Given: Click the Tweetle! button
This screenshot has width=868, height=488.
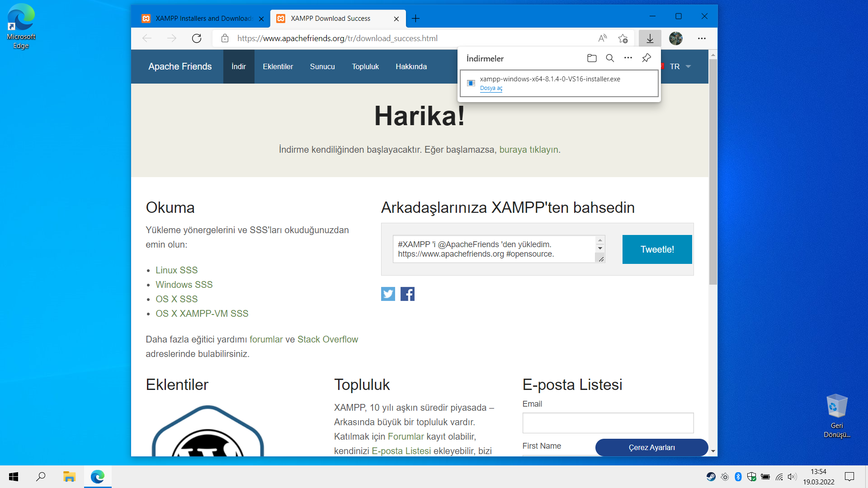Looking at the screenshot, I should pos(657,249).
